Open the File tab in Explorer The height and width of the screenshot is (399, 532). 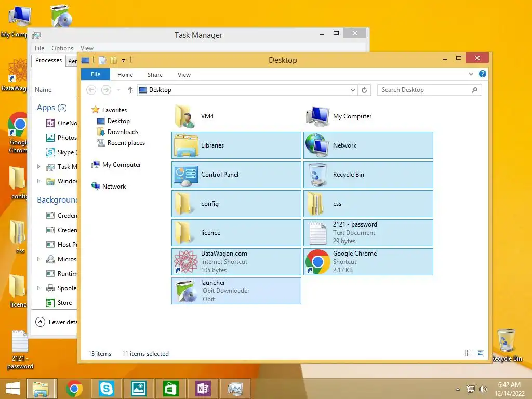(96, 74)
